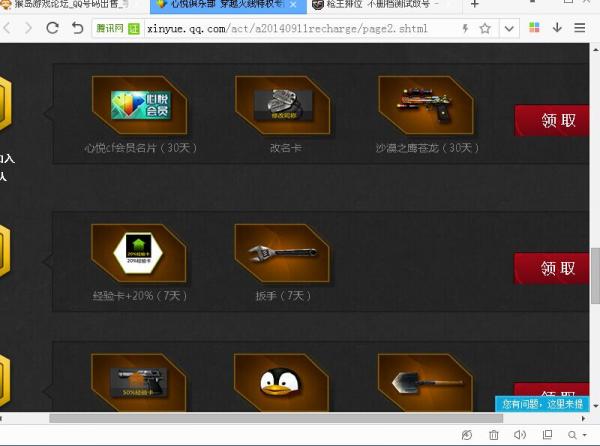
Task: Click the 沙漠之鹰苍龙(30天) label
Action: click(427, 148)
